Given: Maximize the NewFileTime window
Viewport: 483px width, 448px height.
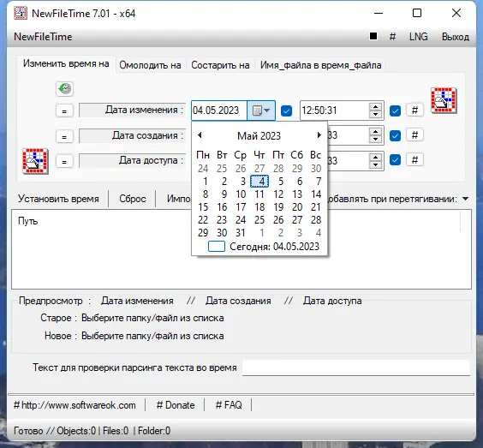Looking at the screenshot, I should coord(417,13).
